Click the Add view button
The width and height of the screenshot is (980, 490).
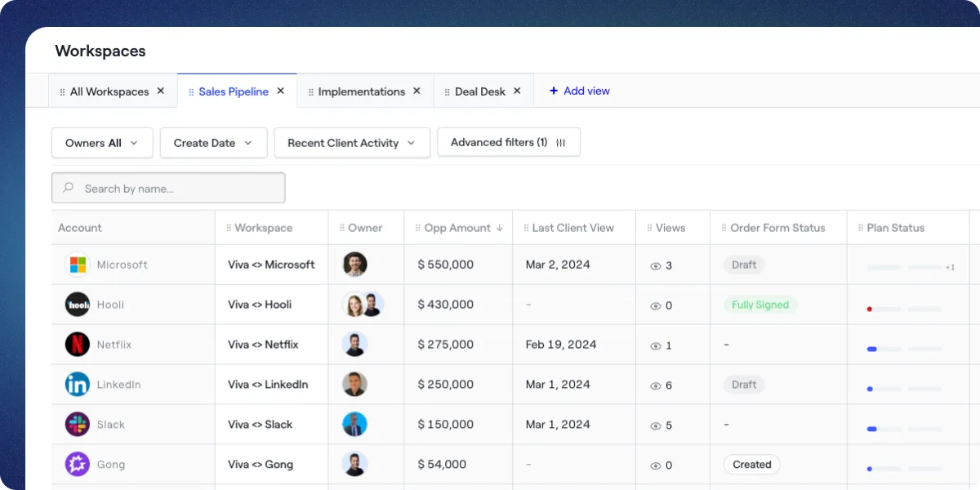(x=579, y=91)
